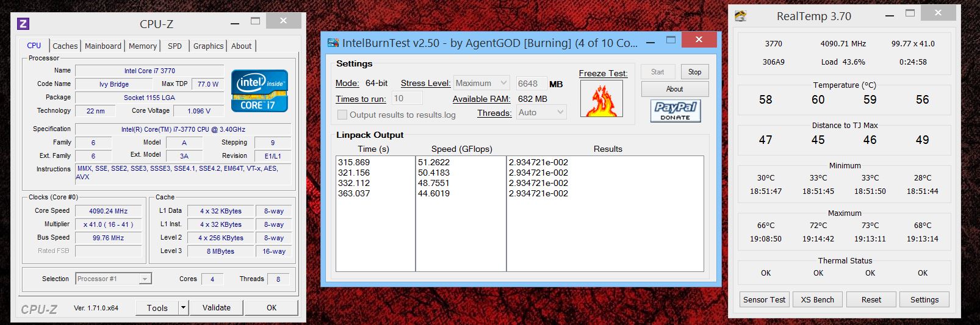Enable Output results to results.log checkbox
The height and width of the screenshot is (325, 980).
coord(342,115)
